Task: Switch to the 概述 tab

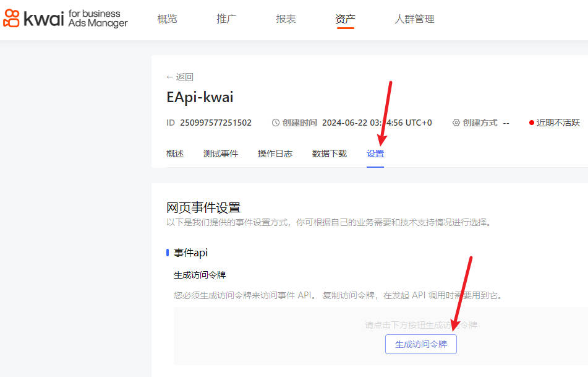Action: (175, 153)
